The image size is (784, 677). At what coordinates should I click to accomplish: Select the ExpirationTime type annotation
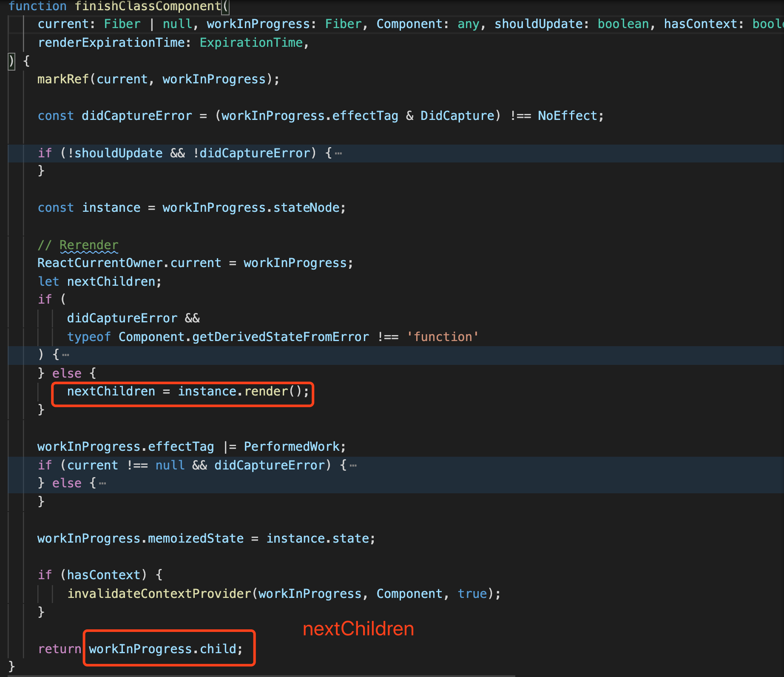click(251, 43)
